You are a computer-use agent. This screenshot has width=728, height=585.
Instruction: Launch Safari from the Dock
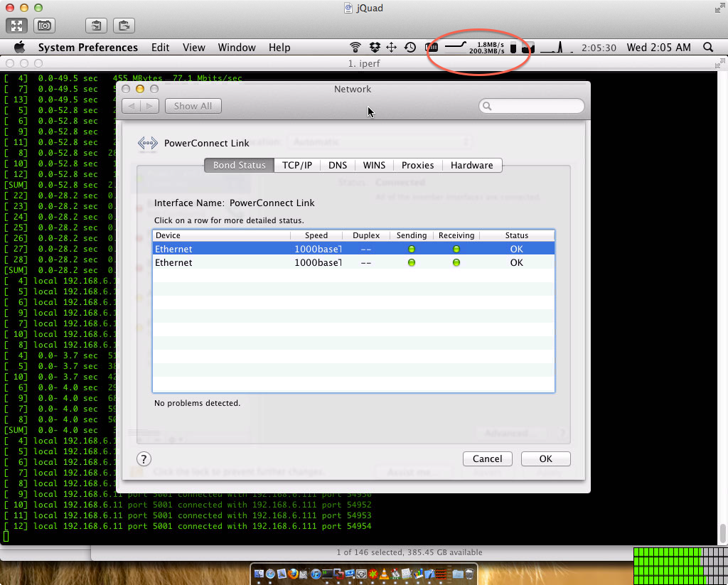[270, 574]
